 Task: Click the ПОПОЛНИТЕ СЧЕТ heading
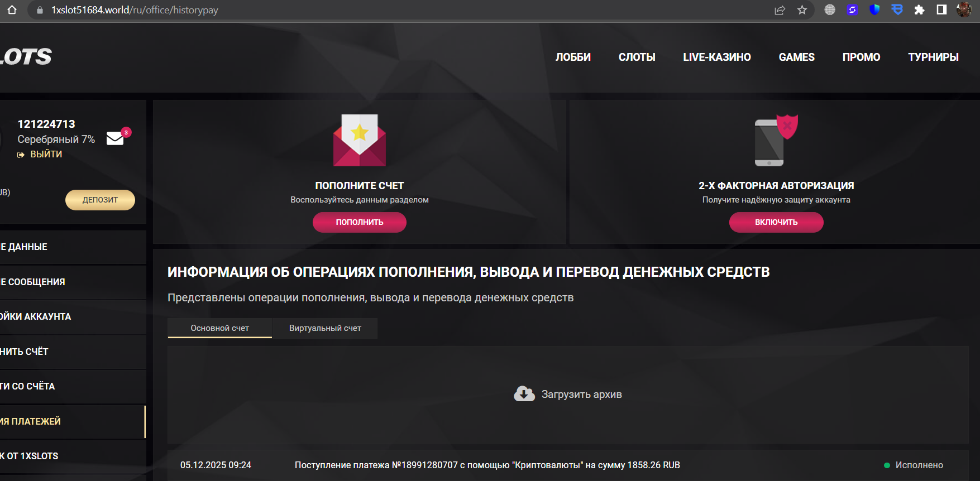pos(360,186)
